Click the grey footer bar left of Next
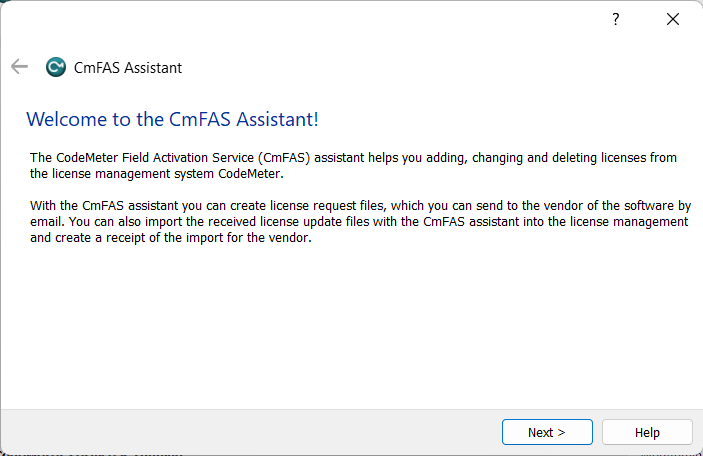Screen dimensions: 703x456 pyautogui.click(x=250, y=432)
